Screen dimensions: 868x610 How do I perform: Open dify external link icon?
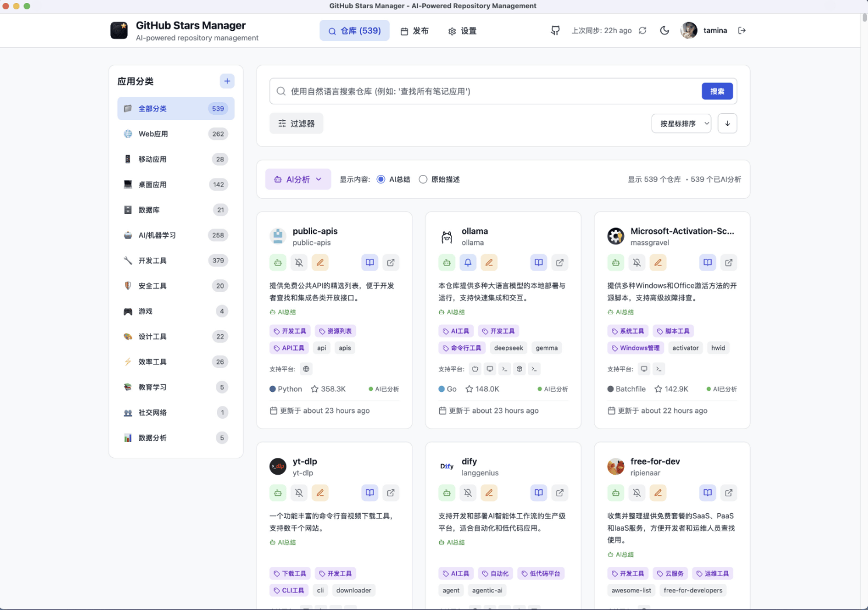coord(560,493)
